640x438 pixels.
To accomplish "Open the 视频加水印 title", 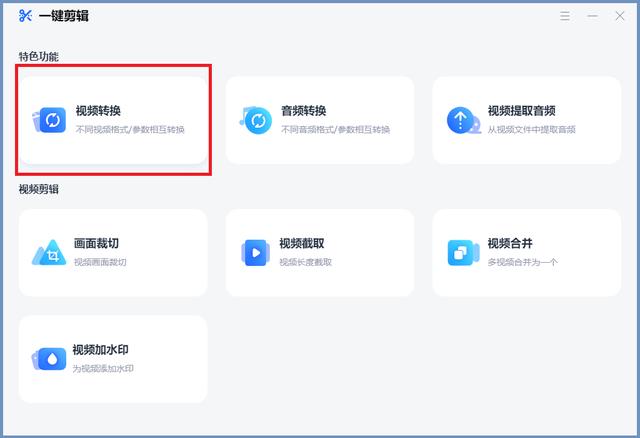I will pyautogui.click(x=100, y=349).
